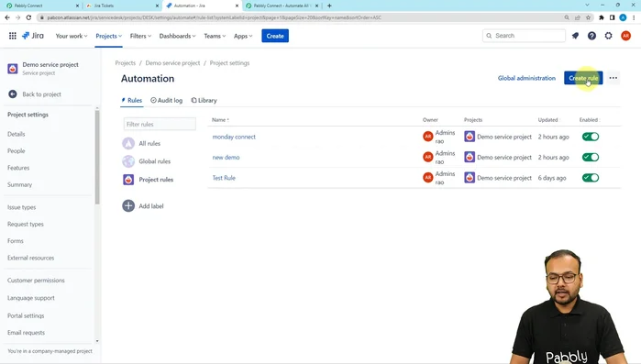Open the browser extensions puzzle icon
The width and height of the screenshot is (641, 364).
(602, 17)
